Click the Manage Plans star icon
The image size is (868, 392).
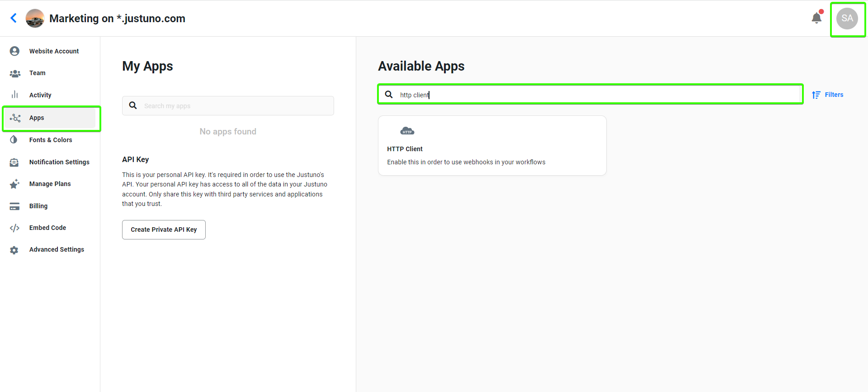click(14, 184)
